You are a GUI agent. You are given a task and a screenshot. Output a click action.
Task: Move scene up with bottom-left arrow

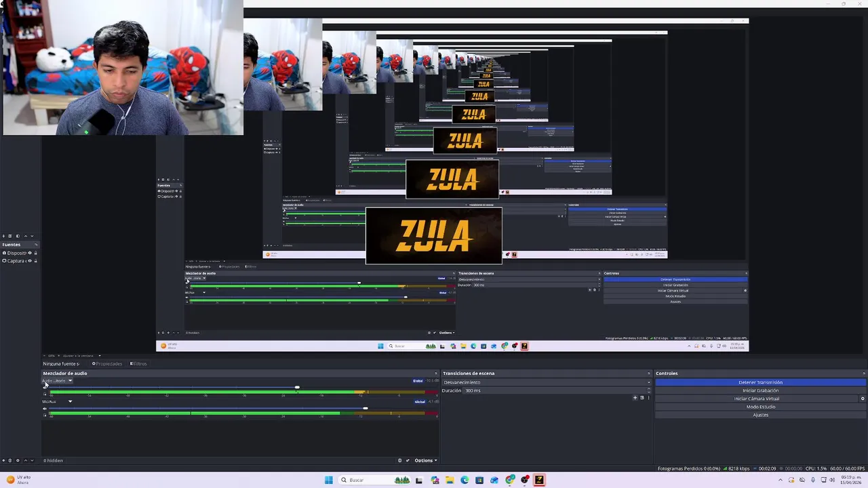click(x=25, y=461)
